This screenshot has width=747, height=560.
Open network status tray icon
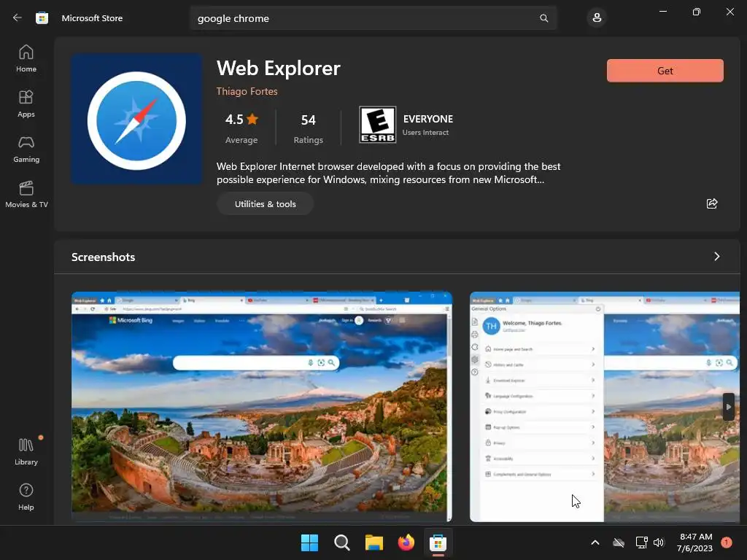click(641, 542)
